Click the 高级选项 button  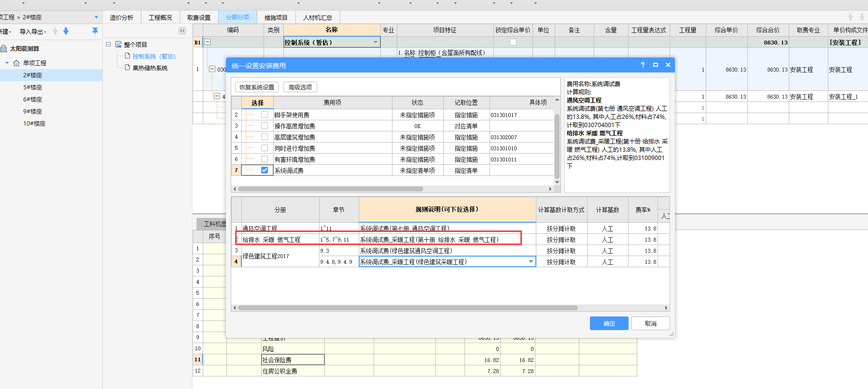(x=300, y=87)
